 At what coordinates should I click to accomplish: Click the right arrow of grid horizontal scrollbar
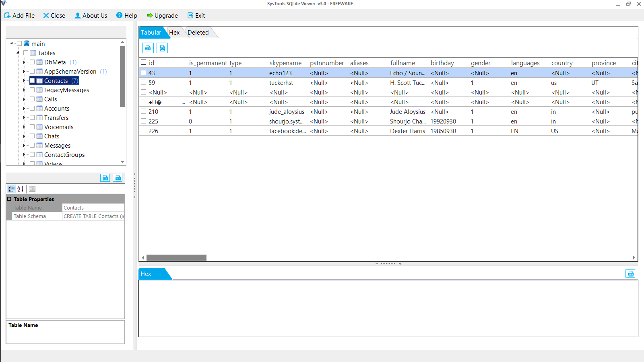(x=634, y=257)
